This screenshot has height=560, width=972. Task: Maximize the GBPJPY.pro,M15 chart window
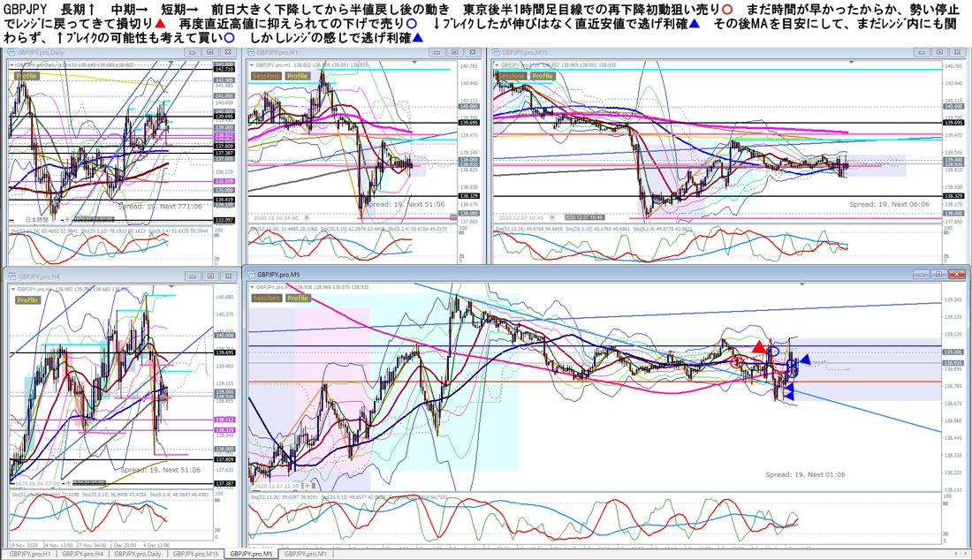click(x=938, y=53)
